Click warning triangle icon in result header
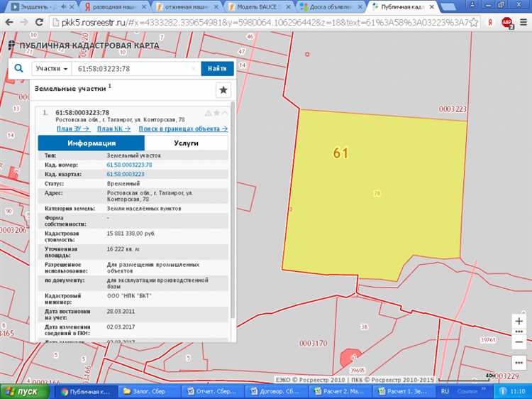The image size is (532, 399). click(209, 113)
